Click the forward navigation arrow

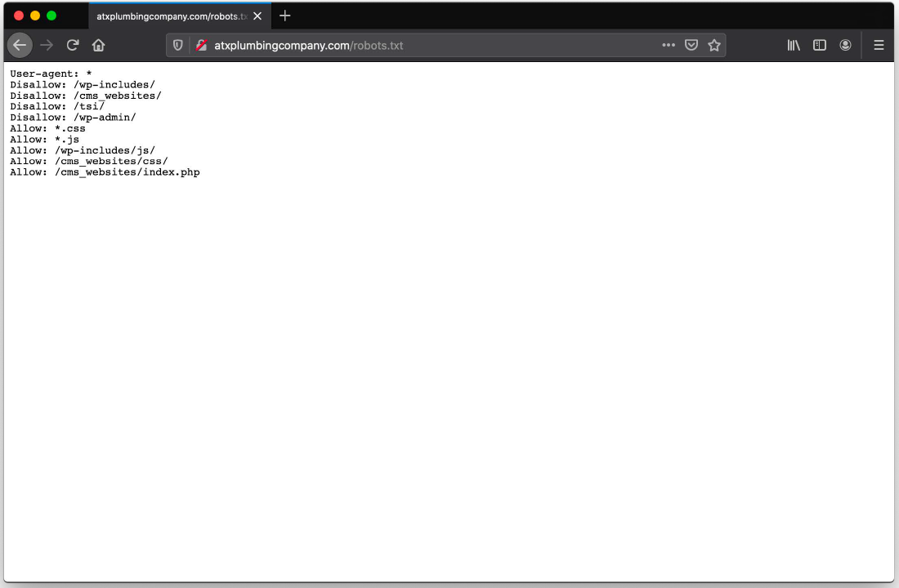(x=47, y=46)
